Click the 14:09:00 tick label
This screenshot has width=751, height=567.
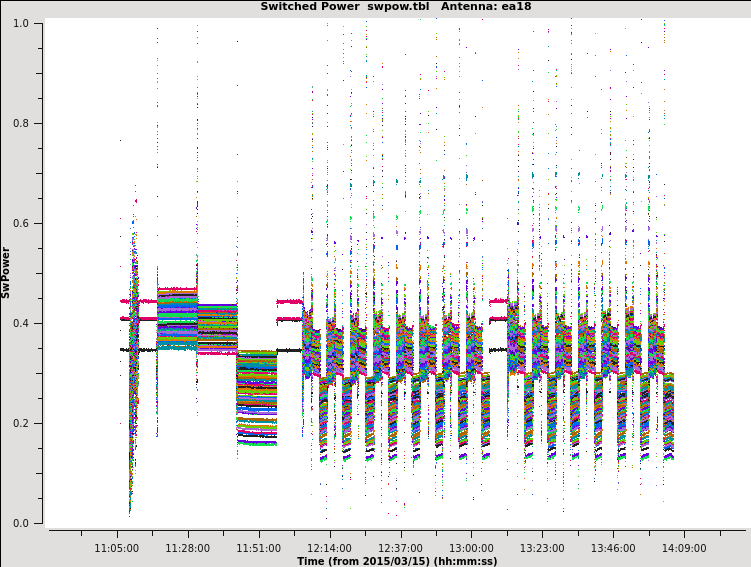(x=684, y=548)
